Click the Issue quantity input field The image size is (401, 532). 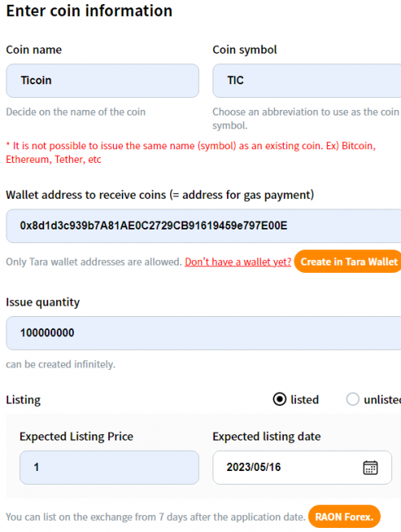(204, 333)
